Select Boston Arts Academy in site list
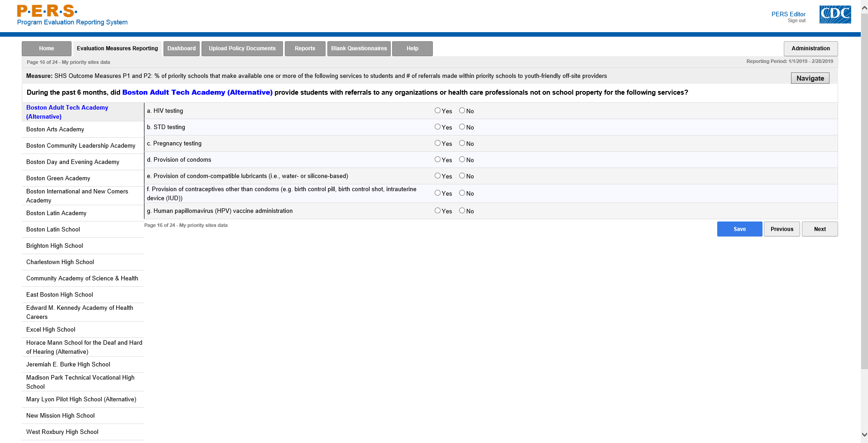This screenshot has width=868, height=443. (83, 130)
